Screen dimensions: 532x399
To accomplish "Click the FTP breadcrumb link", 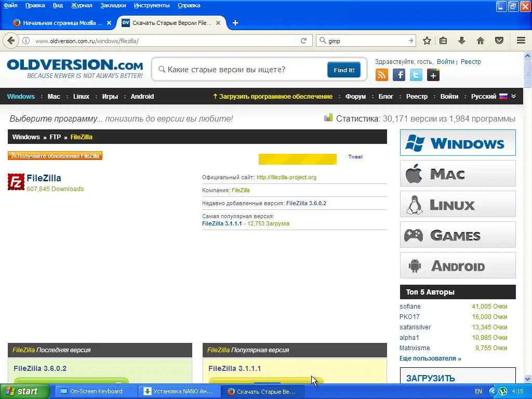I will [55, 137].
